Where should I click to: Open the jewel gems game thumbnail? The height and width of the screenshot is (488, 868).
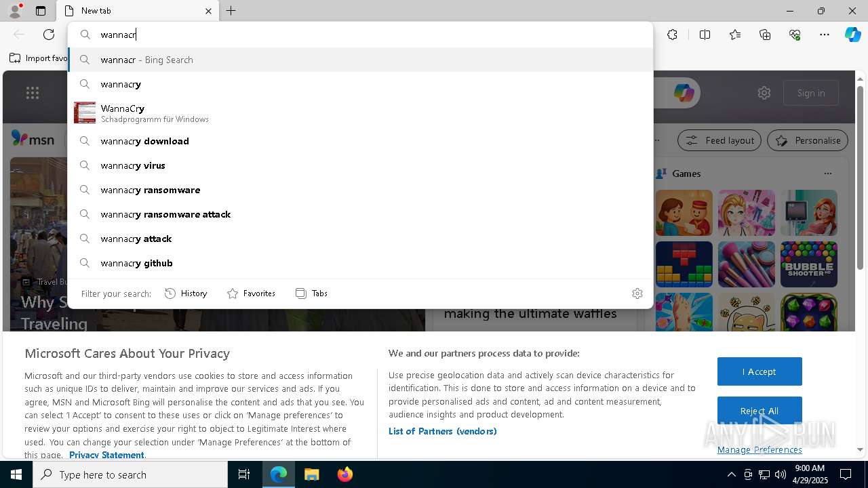pyautogui.click(x=809, y=312)
